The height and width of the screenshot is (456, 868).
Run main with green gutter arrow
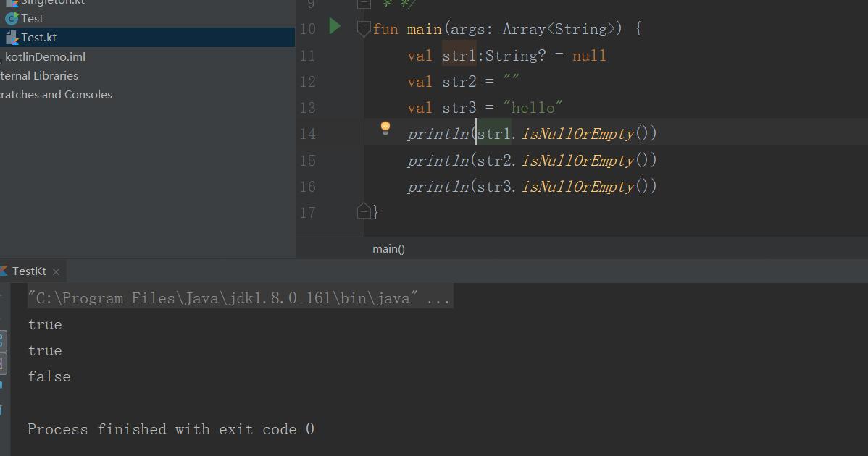point(334,26)
